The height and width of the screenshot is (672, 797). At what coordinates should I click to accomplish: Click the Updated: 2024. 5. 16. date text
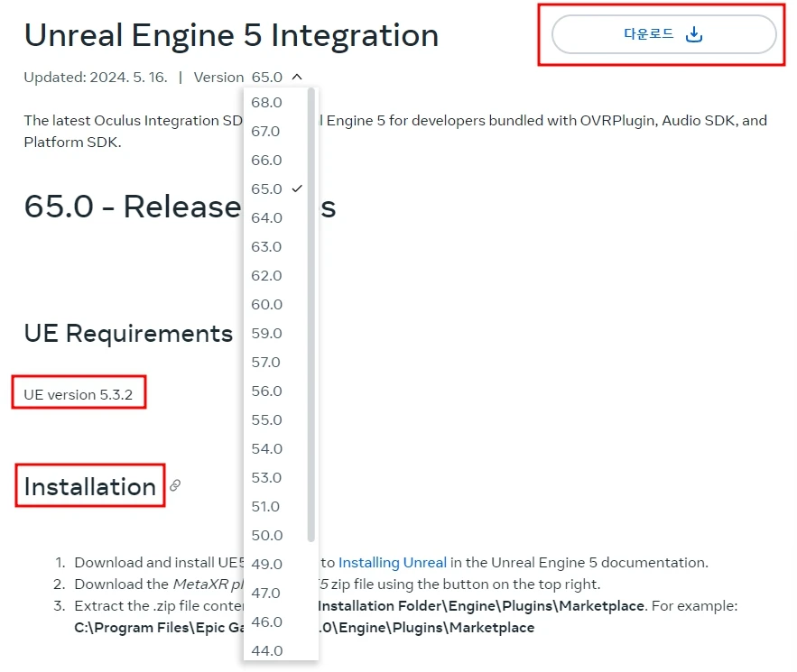click(x=96, y=78)
